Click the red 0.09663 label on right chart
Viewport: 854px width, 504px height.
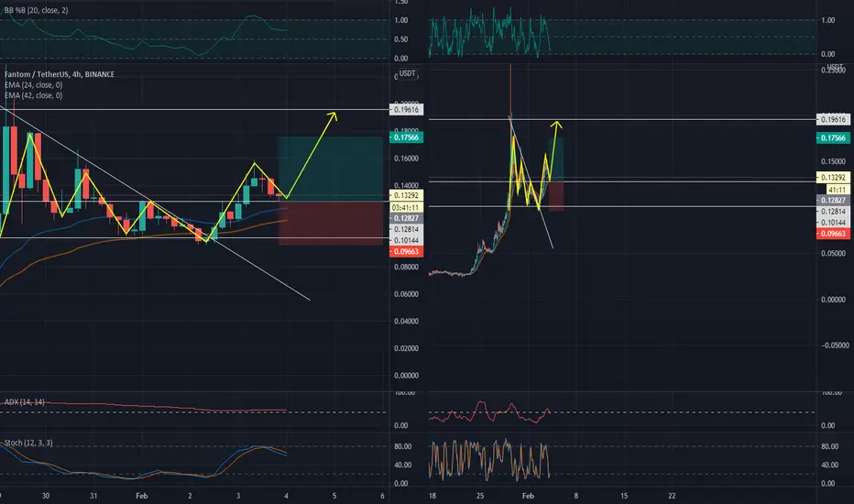pyautogui.click(x=833, y=234)
